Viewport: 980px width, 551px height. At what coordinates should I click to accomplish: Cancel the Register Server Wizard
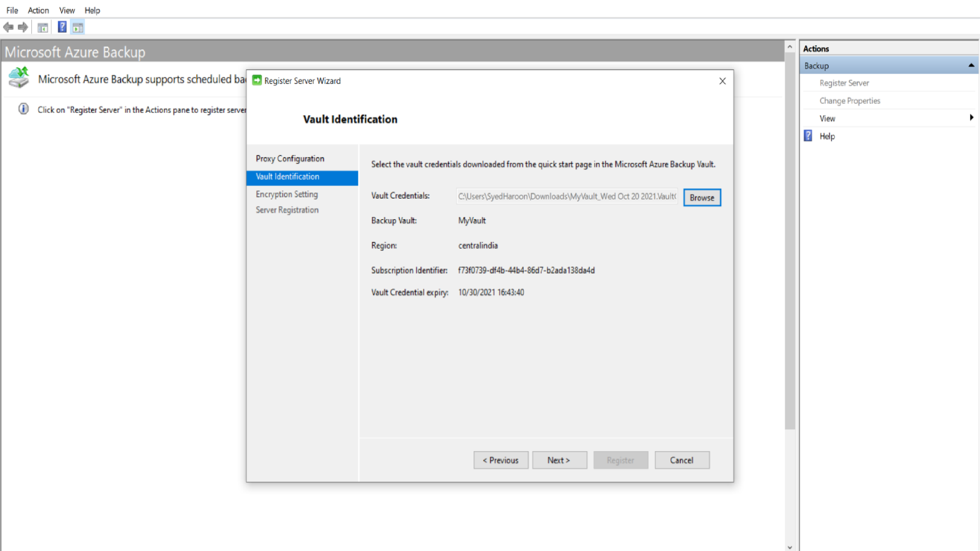click(x=682, y=460)
